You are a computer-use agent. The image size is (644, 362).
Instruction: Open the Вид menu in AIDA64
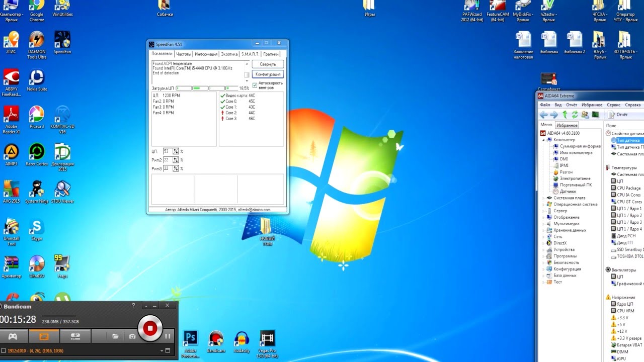558,105
